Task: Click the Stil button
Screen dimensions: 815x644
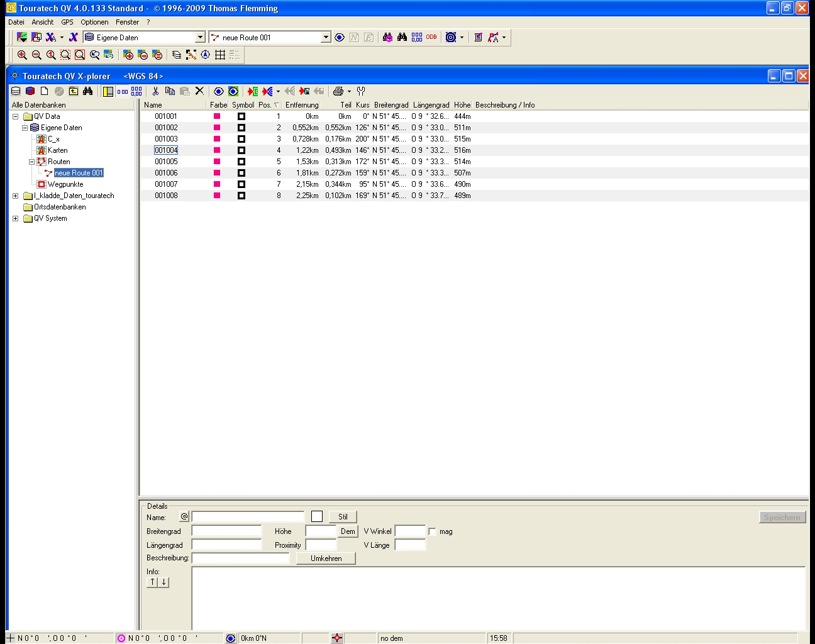Action: click(x=343, y=517)
